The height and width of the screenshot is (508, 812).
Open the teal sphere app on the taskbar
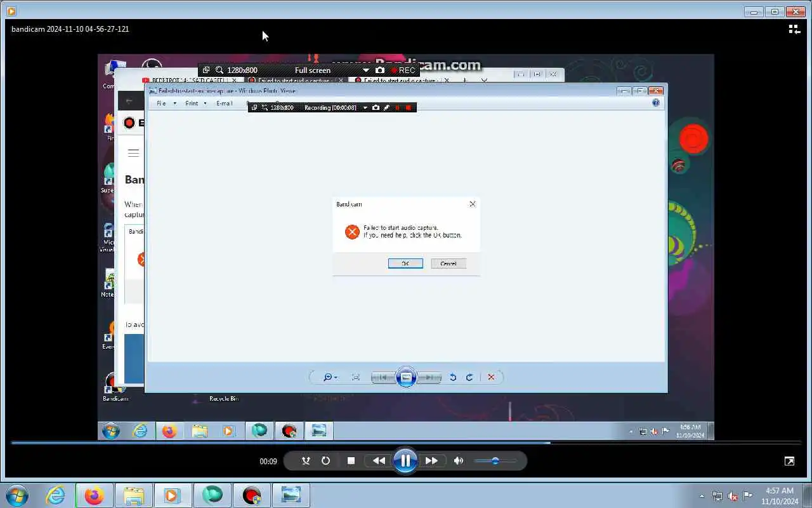(x=212, y=495)
